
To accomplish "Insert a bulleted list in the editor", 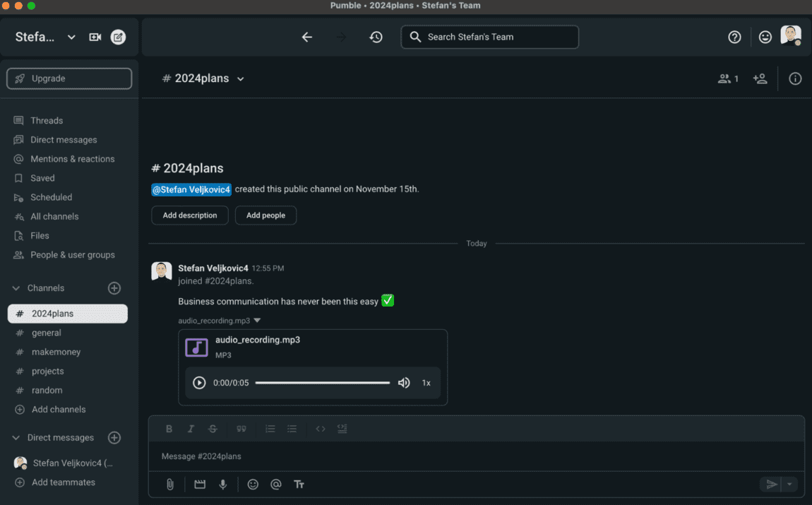I will pos(292,429).
